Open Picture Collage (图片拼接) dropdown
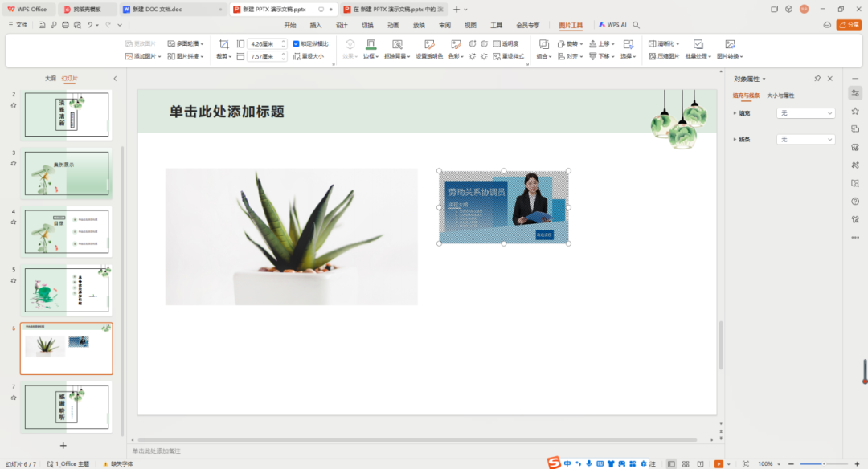 tap(186, 56)
